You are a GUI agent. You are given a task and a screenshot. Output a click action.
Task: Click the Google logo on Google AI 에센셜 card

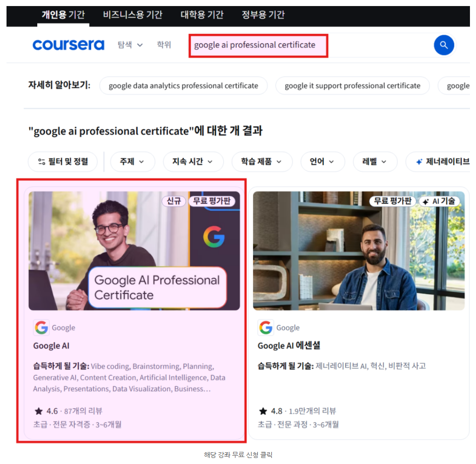tap(266, 328)
